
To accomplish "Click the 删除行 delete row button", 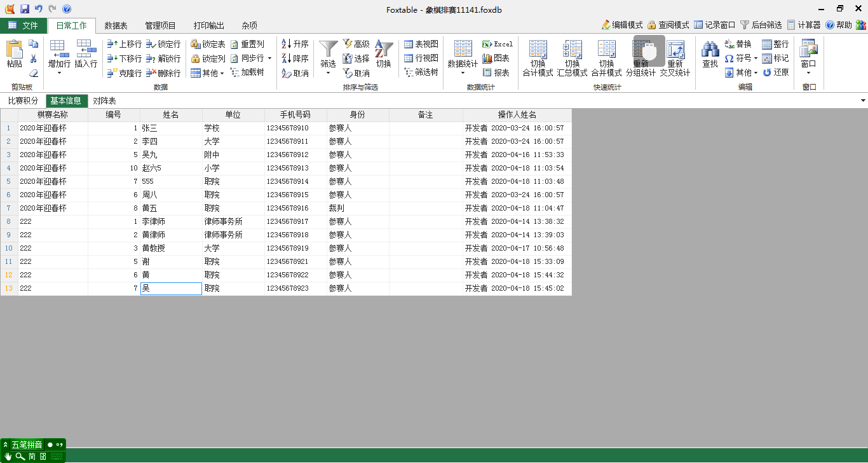I will point(163,73).
